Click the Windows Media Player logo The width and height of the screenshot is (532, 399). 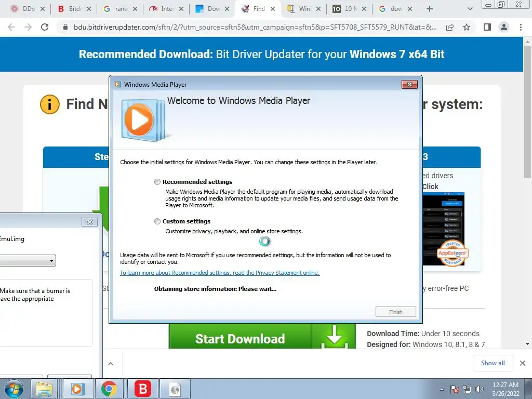pos(144,120)
